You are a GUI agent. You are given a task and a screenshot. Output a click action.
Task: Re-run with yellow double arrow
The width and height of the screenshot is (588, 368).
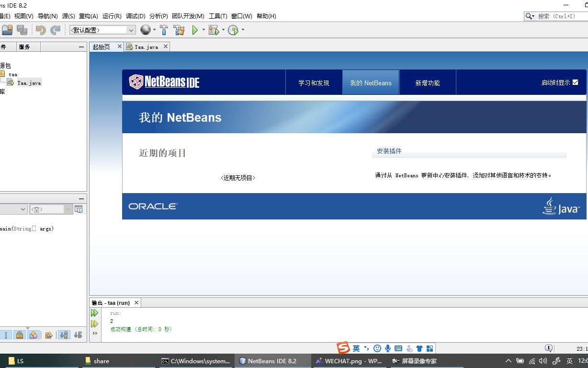[x=94, y=324]
